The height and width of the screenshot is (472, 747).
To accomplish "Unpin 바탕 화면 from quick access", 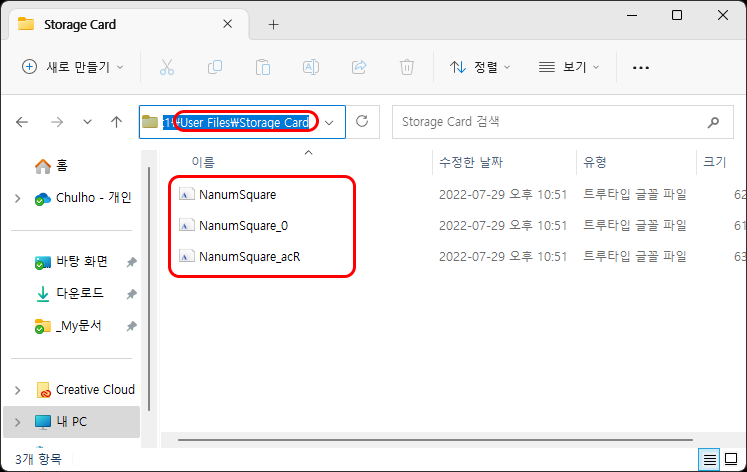I will [x=131, y=262].
